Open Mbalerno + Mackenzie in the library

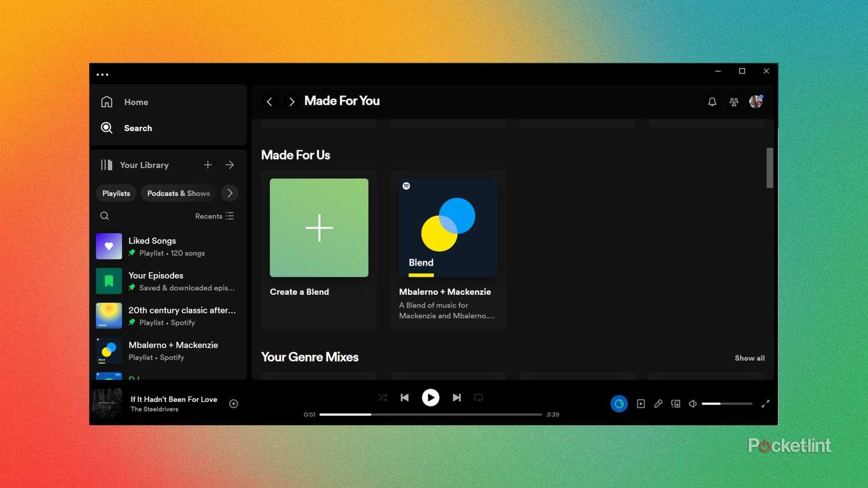168,350
